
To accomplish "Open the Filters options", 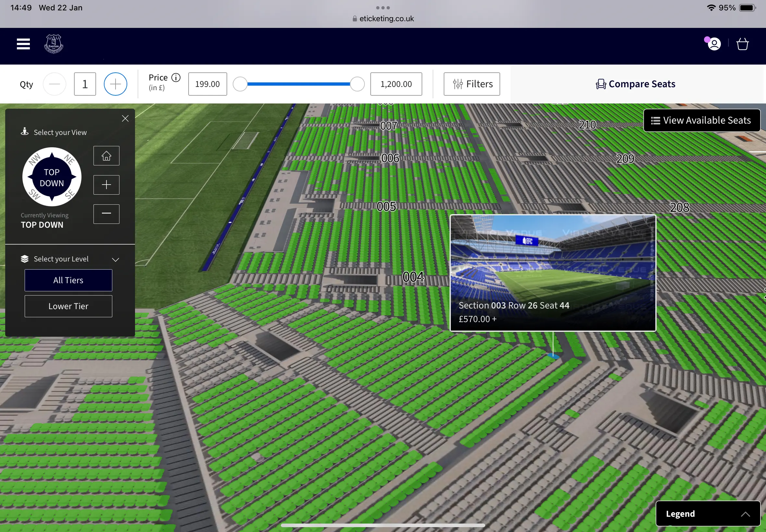I will [472, 84].
